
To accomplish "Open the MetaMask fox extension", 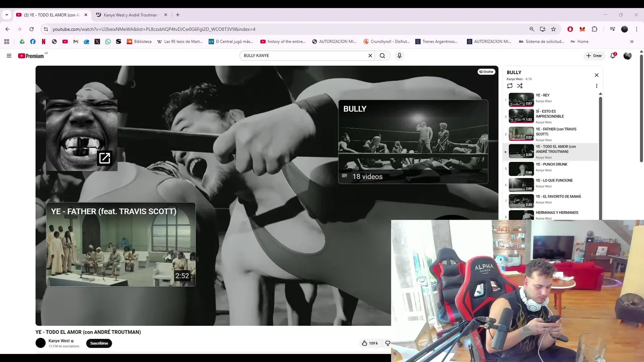I will point(582,29).
